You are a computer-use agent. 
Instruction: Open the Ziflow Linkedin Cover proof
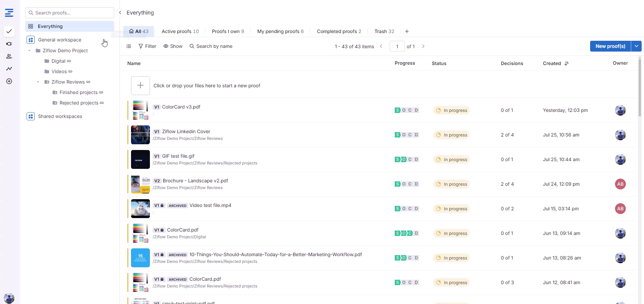(186, 131)
